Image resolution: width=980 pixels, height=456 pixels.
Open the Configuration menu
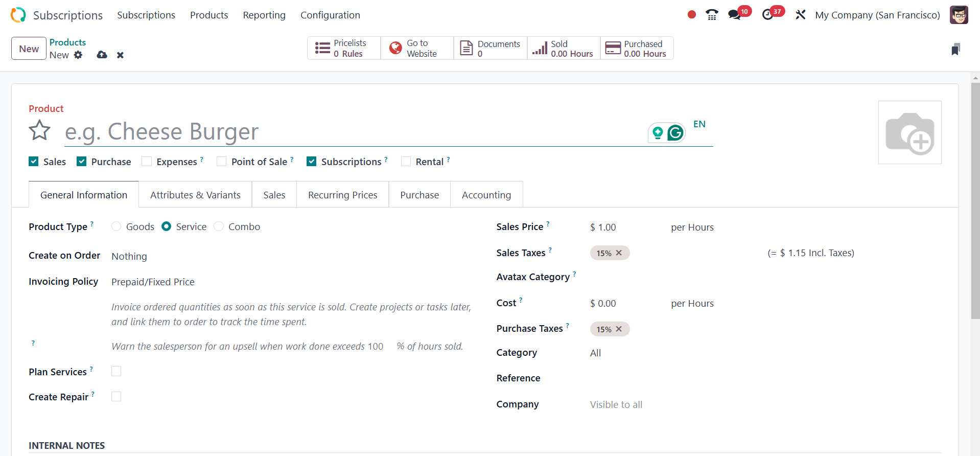click(x=330, y=15)
